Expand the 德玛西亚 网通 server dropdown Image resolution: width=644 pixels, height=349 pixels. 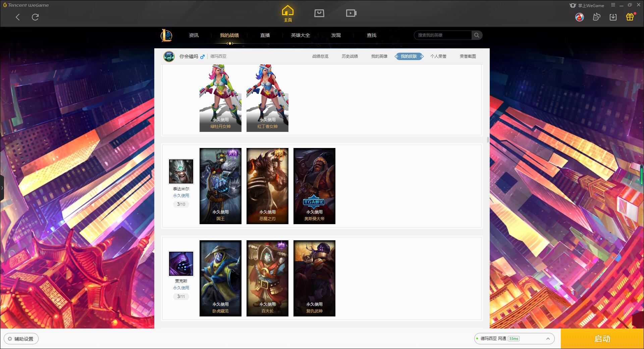(514, 339)
